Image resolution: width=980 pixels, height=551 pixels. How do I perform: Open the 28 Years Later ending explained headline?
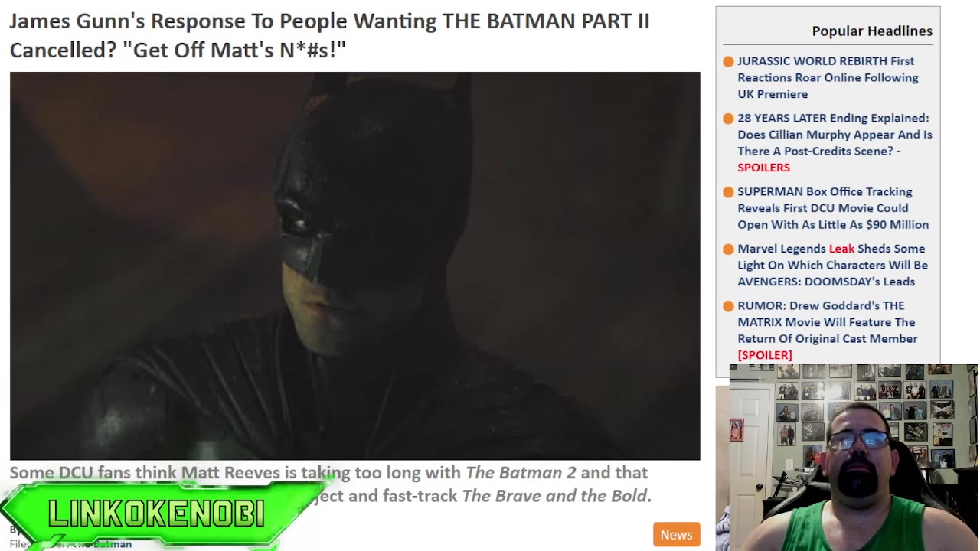click(x=835, y=142)
